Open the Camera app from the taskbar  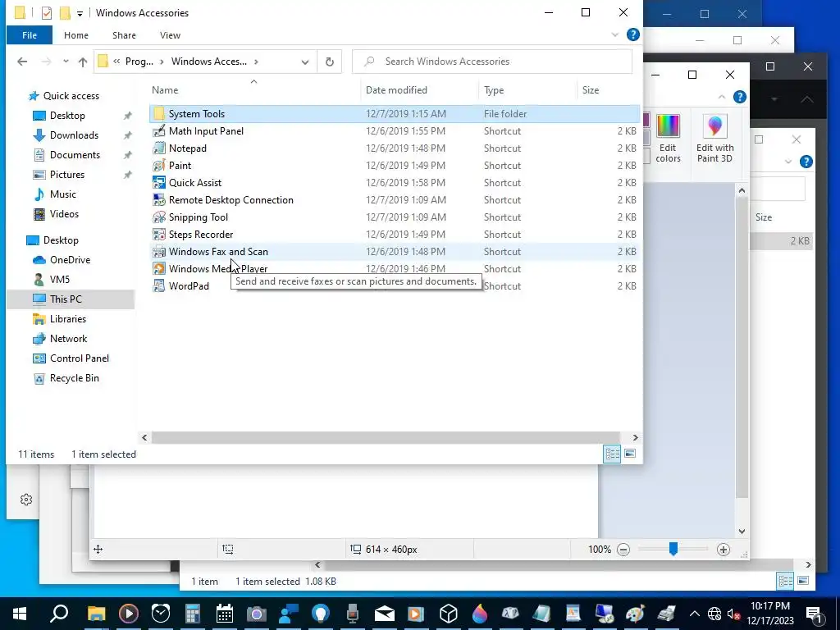257,614
